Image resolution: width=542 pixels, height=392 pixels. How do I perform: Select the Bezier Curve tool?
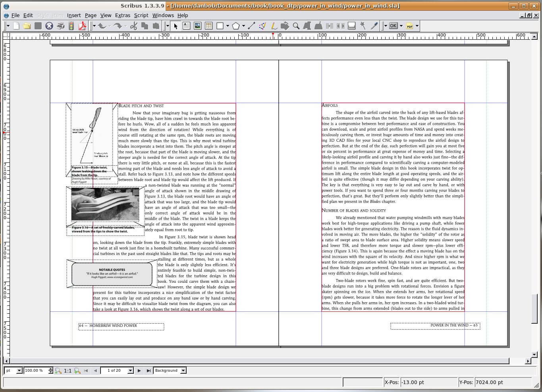pyautogui.click(x=262, y=26)
